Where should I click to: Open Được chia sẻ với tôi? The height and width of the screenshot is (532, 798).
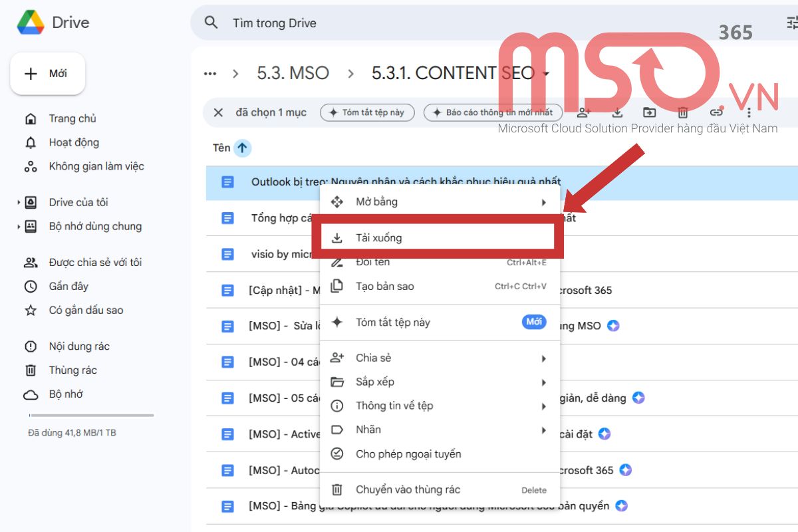[x=94, y=262]
